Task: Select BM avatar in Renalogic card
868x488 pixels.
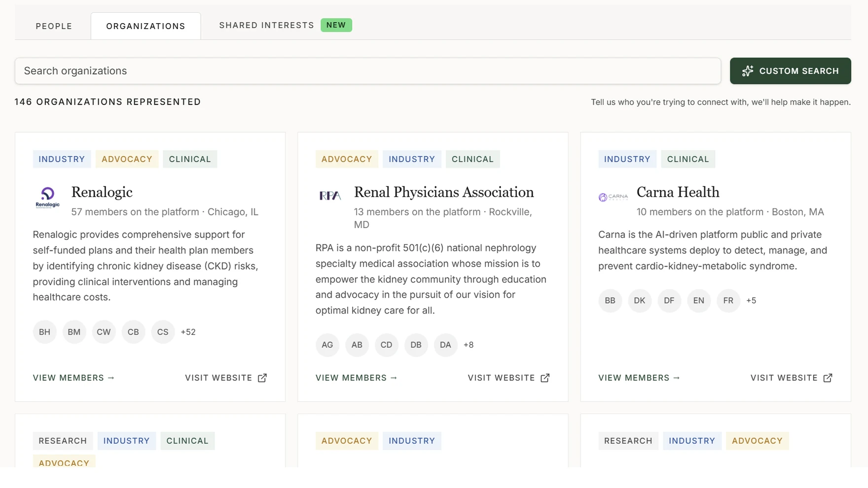Action: 74,332
